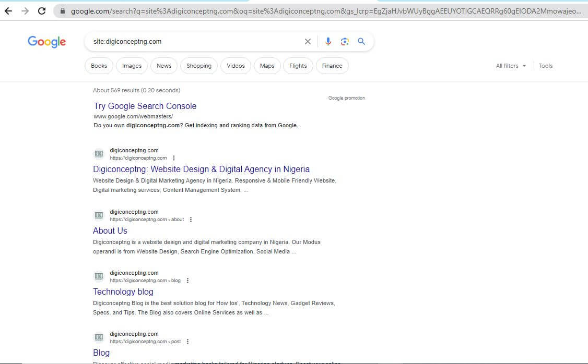Click the Google logo to go home
588x364 pixels.
coord(46,42)
